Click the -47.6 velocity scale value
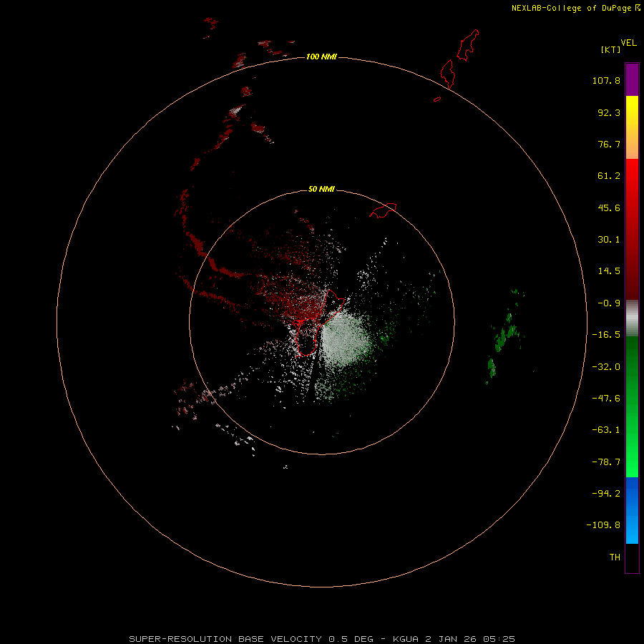644x644 pixels. tap(606, 399)
